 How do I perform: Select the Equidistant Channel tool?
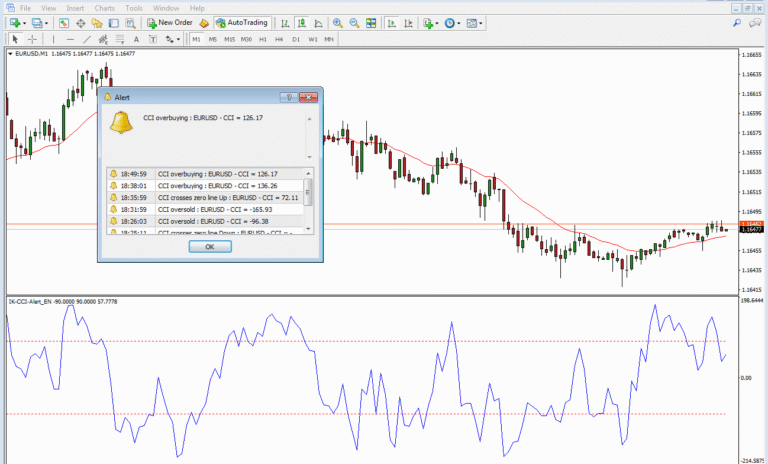(x=103, y=39)
